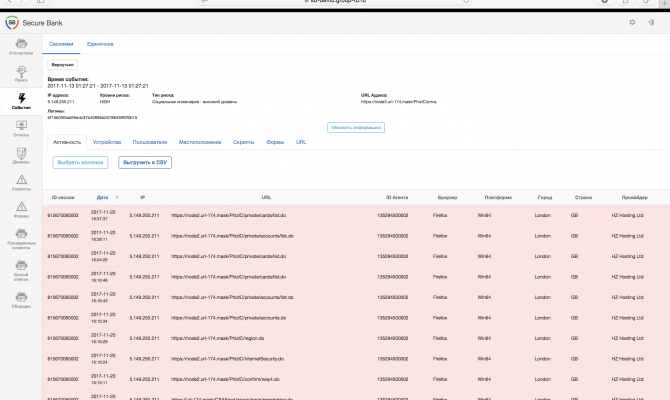
Task: Export table with Выгрузить в CSV
Action: pos(145,162)
